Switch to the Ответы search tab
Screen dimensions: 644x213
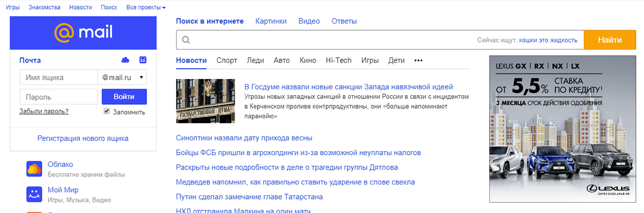click(x=344, y=21)
